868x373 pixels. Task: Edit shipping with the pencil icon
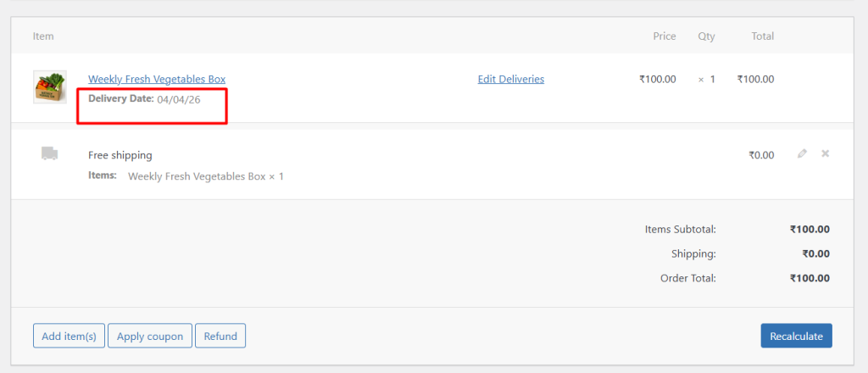[802, 154]
